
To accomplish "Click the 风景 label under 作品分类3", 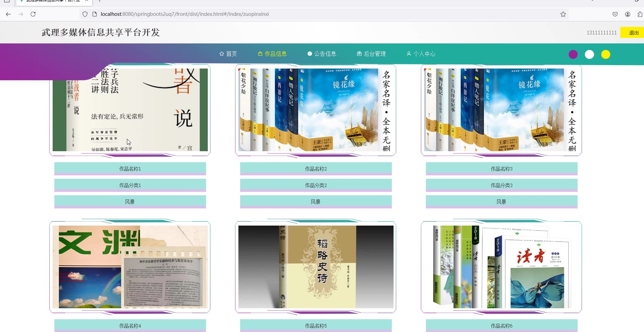I will point(502,202).
